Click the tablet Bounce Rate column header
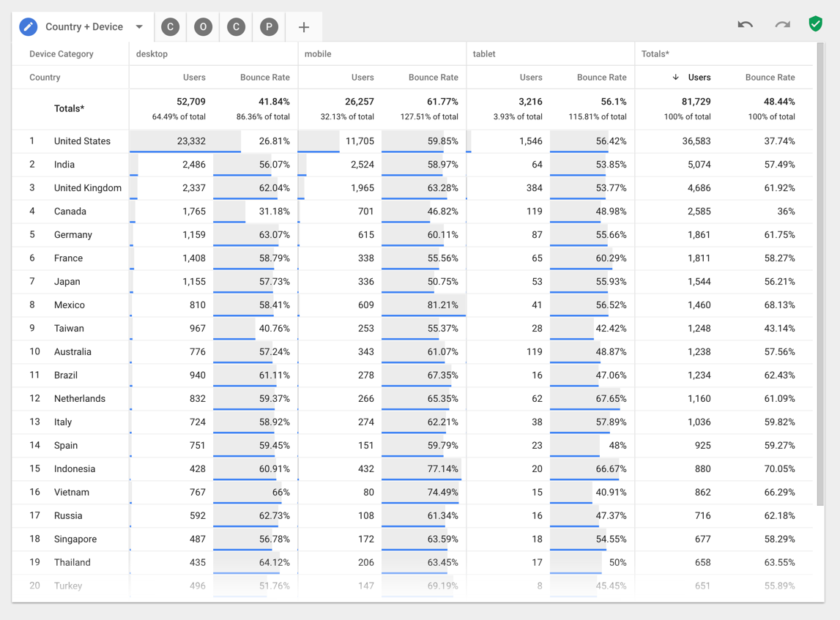Image resolution: width=840 pixels, height=620 pixels. (x=601, y=78)
